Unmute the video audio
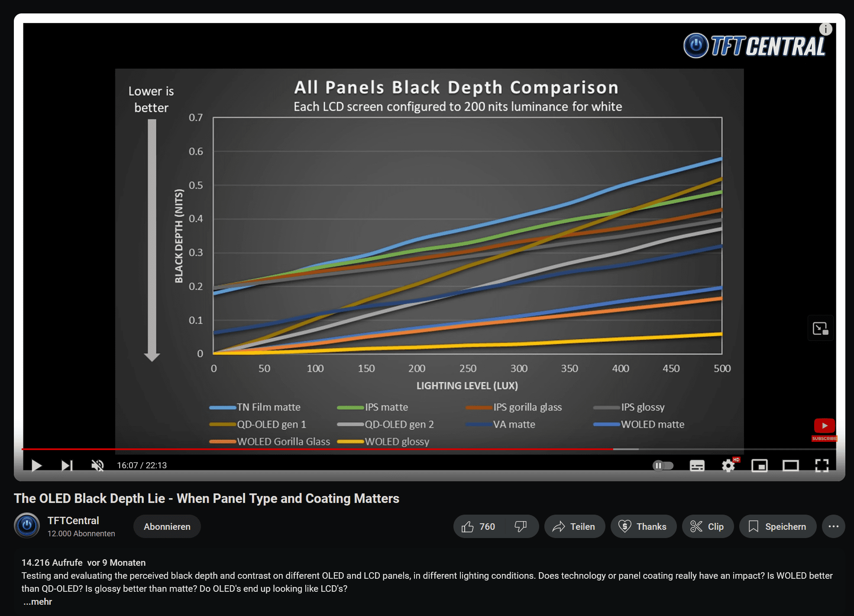Viewport: 854px width, 616px height. (x=97, y=466)
